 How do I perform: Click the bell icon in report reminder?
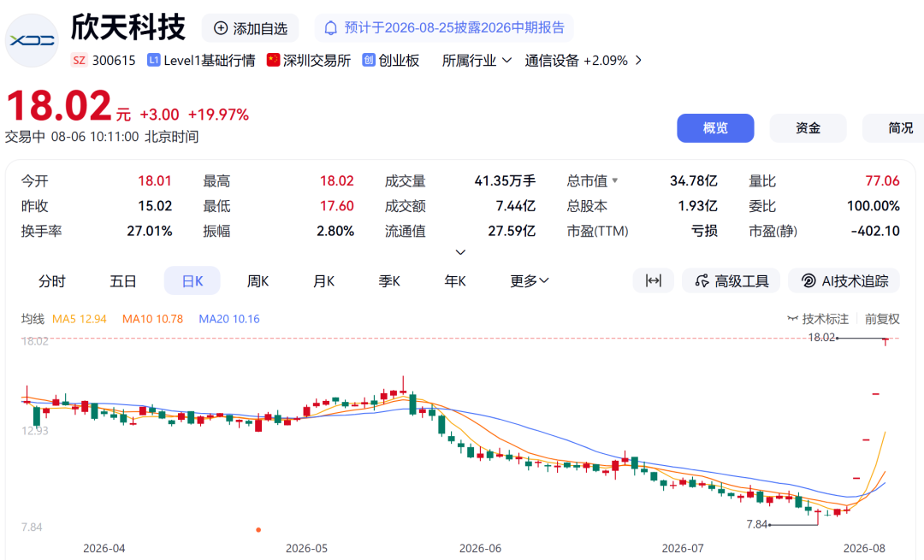331,28
